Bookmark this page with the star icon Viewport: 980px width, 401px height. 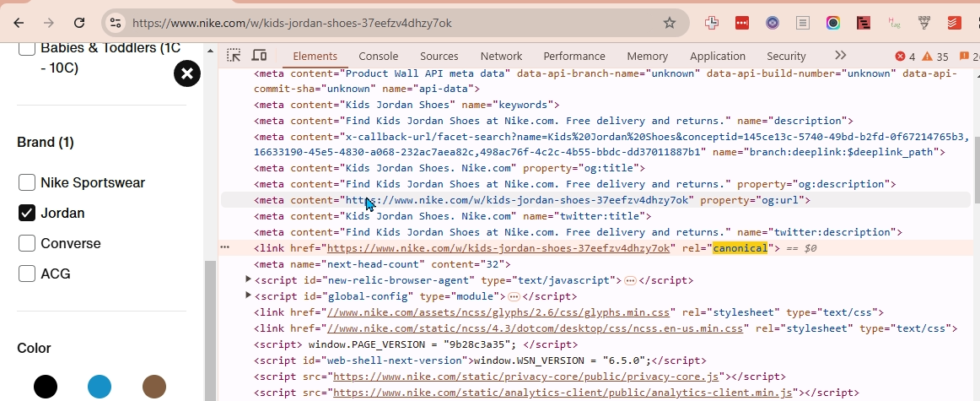point(670,23)
